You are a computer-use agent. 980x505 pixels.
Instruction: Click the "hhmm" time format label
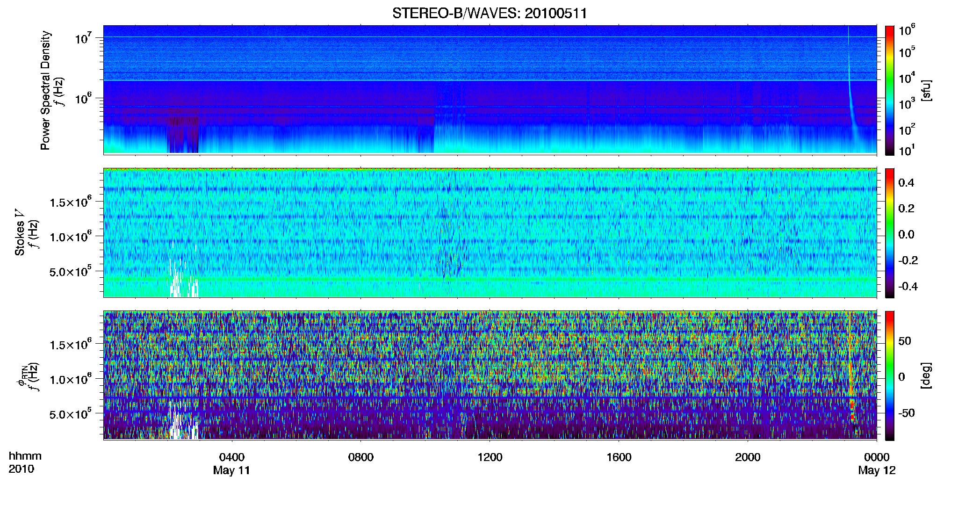click(x=25, y=456)
